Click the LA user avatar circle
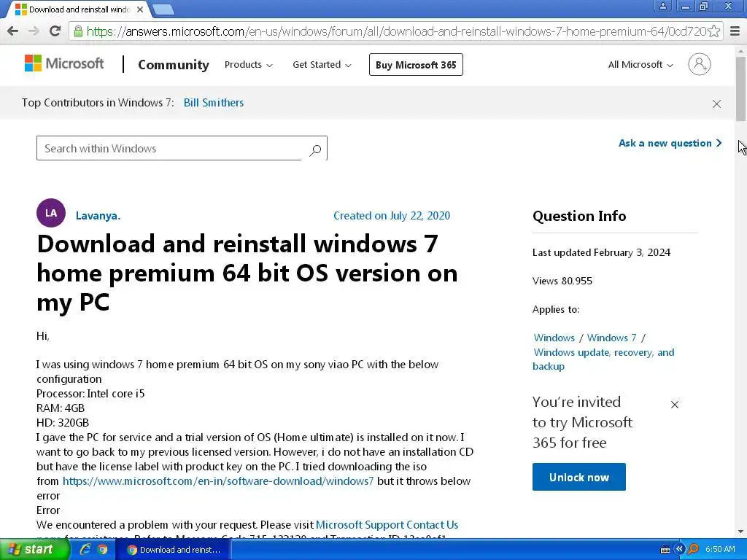747x560 pixels. pyautogui.click(x=51, y=213)
